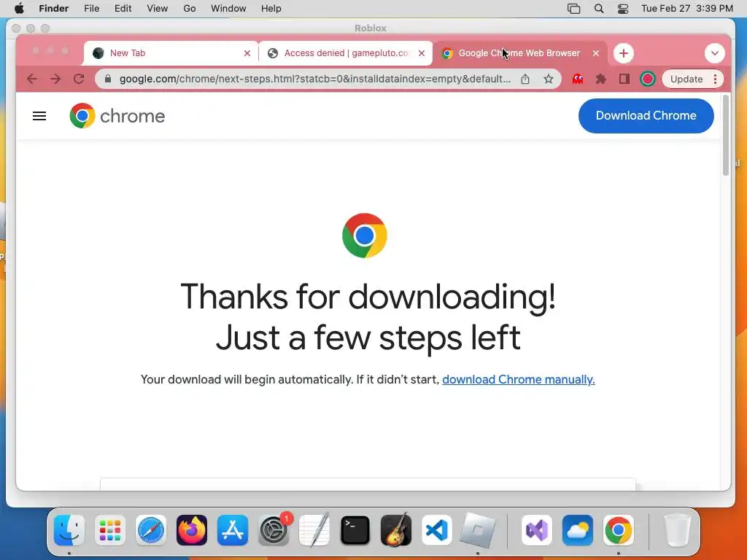The image size is (747, 560).
Task: Open the Go menu
Action: coord(190,9)
